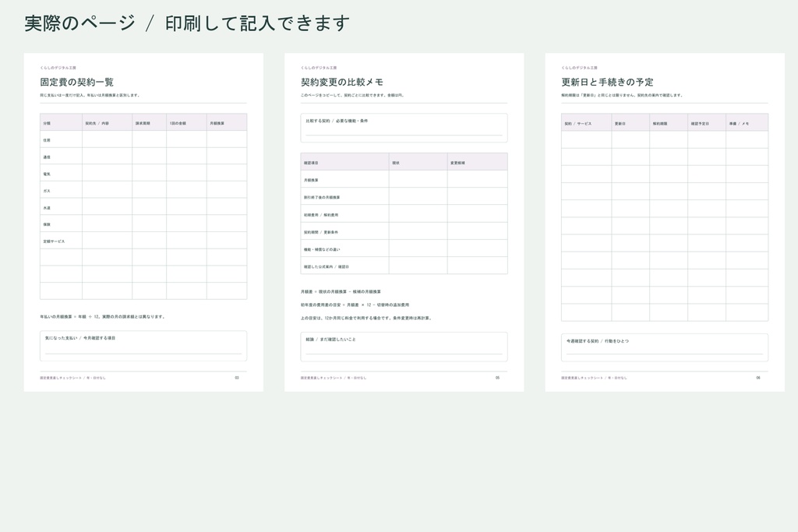Click page number 05 in the footer
Viewport: 798px width, 532px height.
(x=497, y=378)
